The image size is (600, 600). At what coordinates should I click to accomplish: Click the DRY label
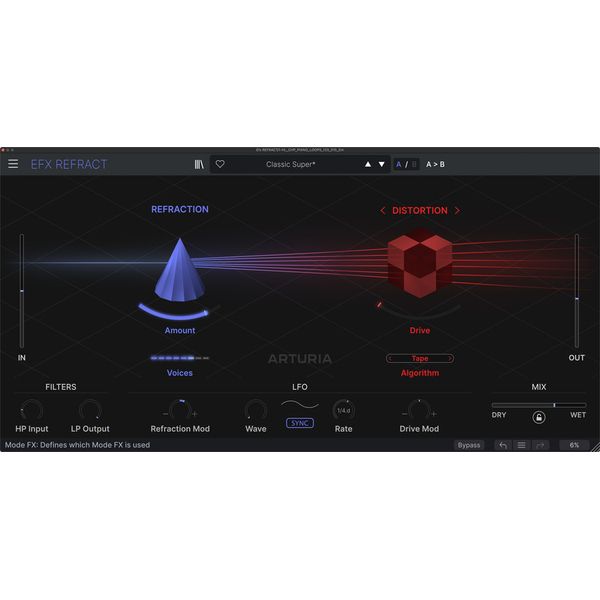coord(499,415)
